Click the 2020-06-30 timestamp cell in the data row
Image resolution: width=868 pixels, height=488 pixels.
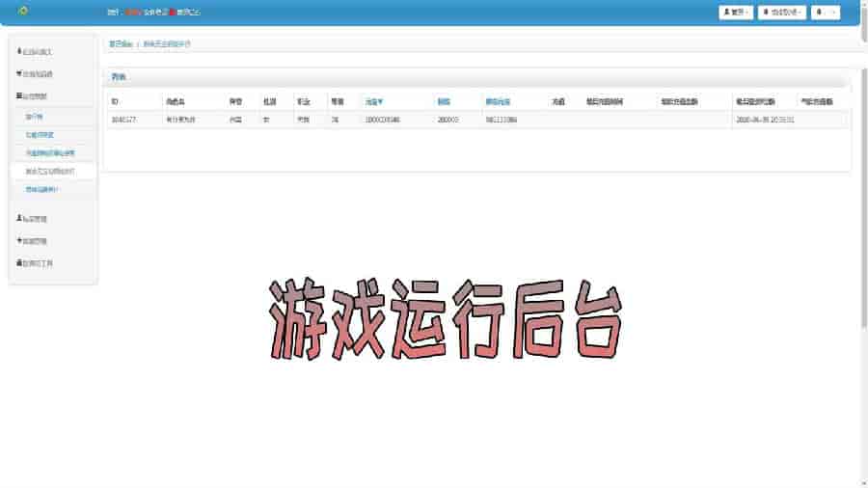[765, 120]
